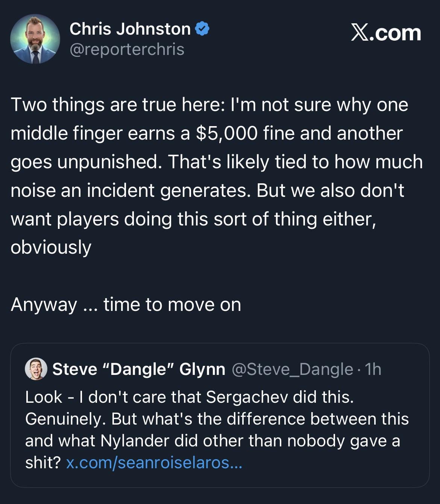Open the x.com/seanroiselaros link
Screen dimensions: 440x504
point(154,463)
